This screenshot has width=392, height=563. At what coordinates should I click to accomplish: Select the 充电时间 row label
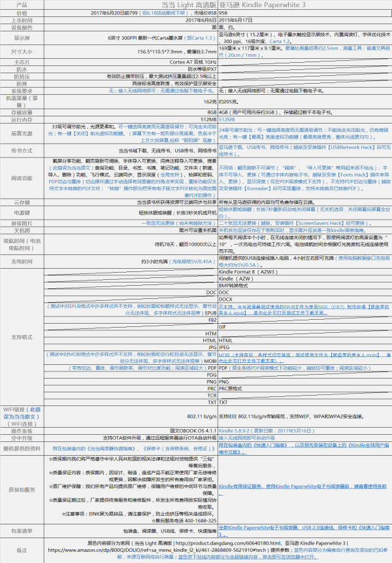[22, 262]
